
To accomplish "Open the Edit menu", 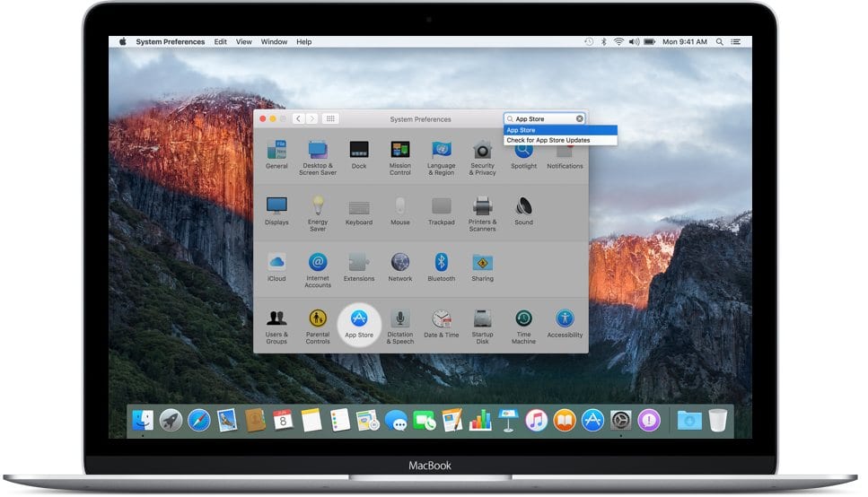I will 220,41.
